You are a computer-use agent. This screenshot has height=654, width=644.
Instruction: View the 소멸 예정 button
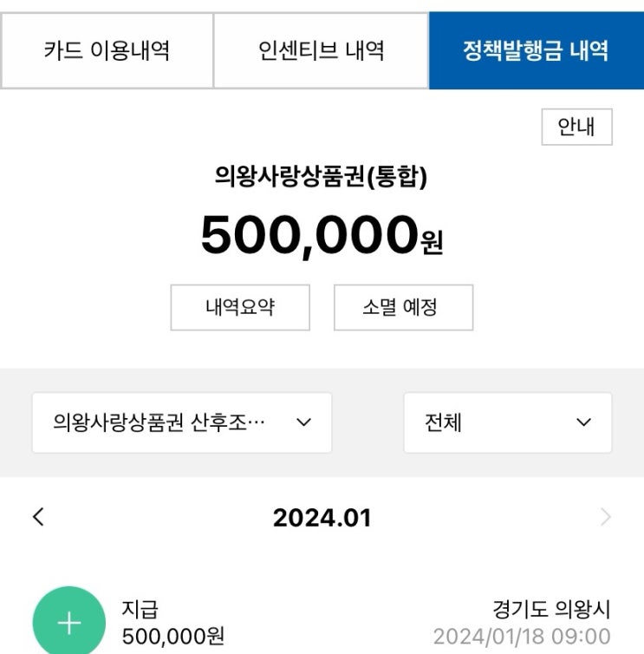point(403,307)
